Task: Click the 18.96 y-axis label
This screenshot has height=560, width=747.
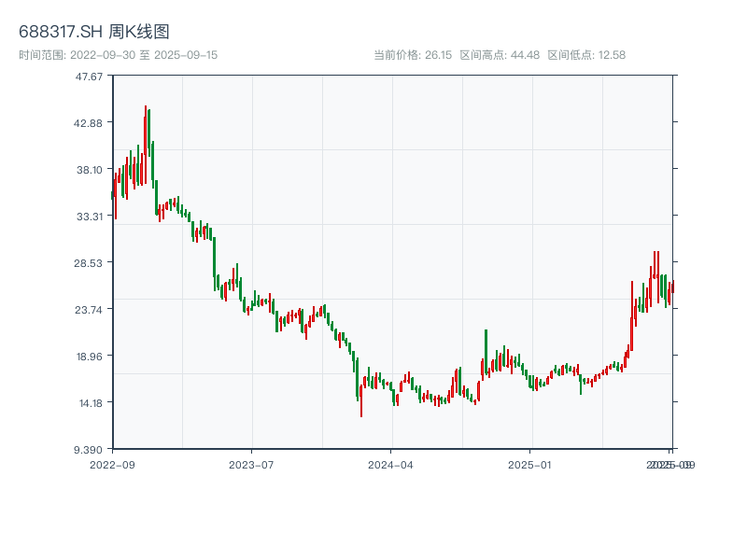Action: (91, 356)
